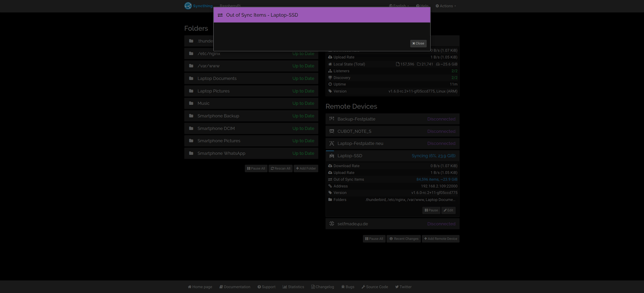Collapse the Laptop-SSD device panel
This screenshot has height=293, width=644.
392,156
